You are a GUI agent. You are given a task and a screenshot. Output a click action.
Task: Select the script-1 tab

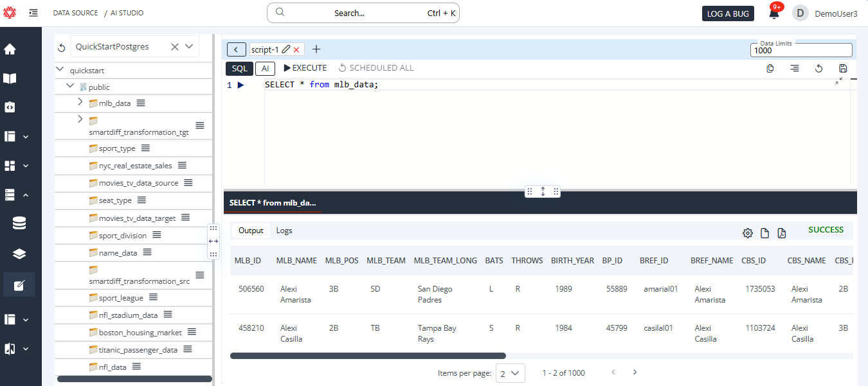tap(265, 49)
